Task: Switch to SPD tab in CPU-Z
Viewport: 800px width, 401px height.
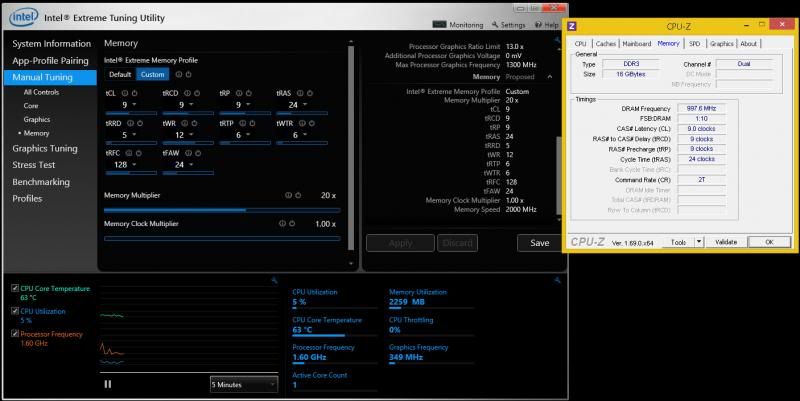Action: click(x=694, y=44)
